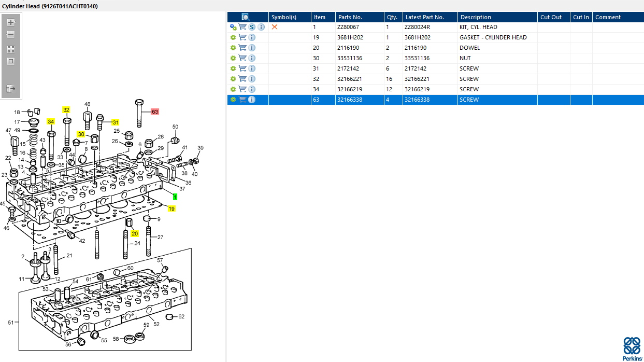The width and height of the screenshot is (644, 362).
Task: Click the Cut In column header
Action: 581,17
